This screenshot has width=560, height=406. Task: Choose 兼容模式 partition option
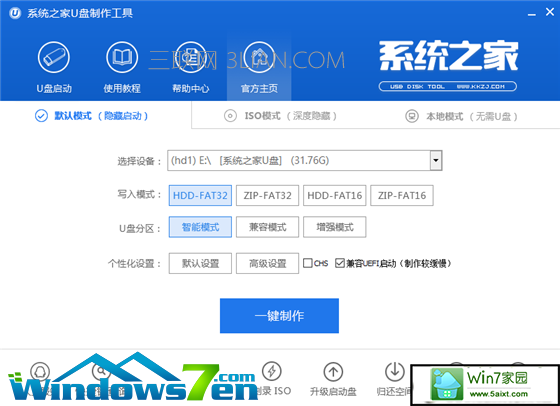pyautogui.click(x=267, y=227)
